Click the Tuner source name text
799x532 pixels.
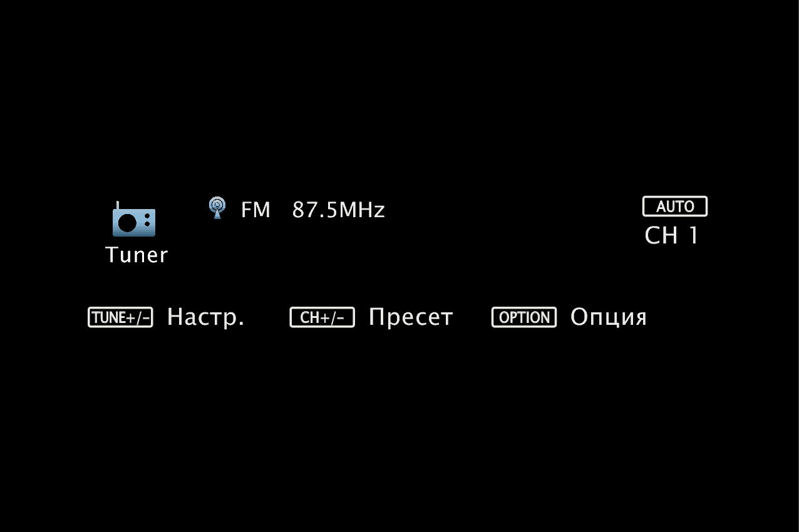(137, 255)
